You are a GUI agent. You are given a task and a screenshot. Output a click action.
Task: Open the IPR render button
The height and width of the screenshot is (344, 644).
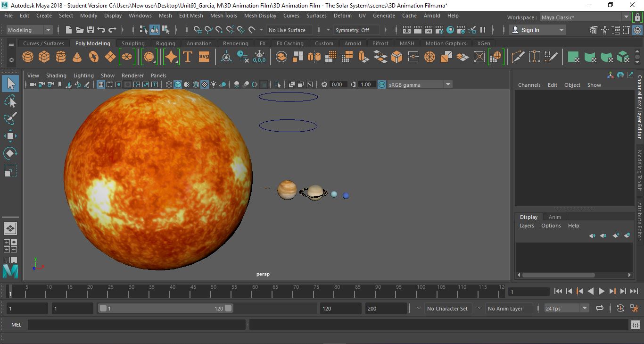[428, 30]
